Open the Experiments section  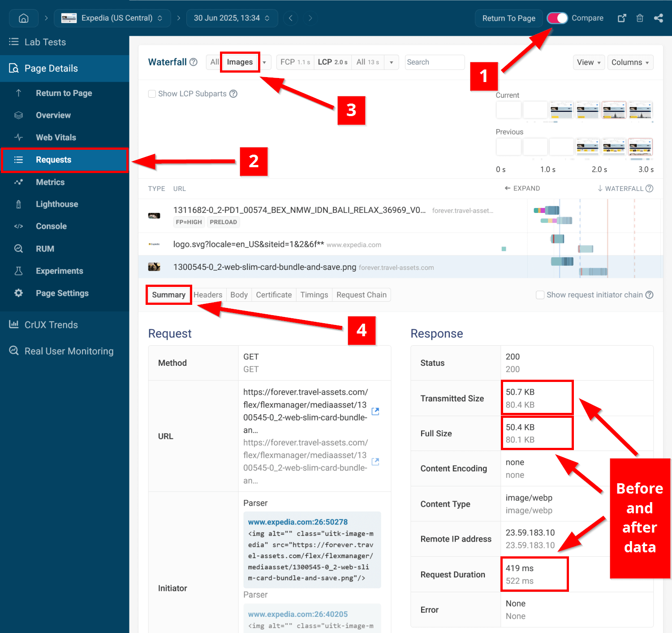65,271
